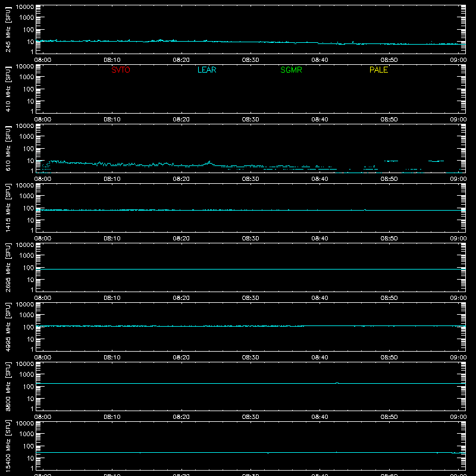Select the green SGMR station label
The width and height of the screenshot is (476, 476).
[291, 70]
